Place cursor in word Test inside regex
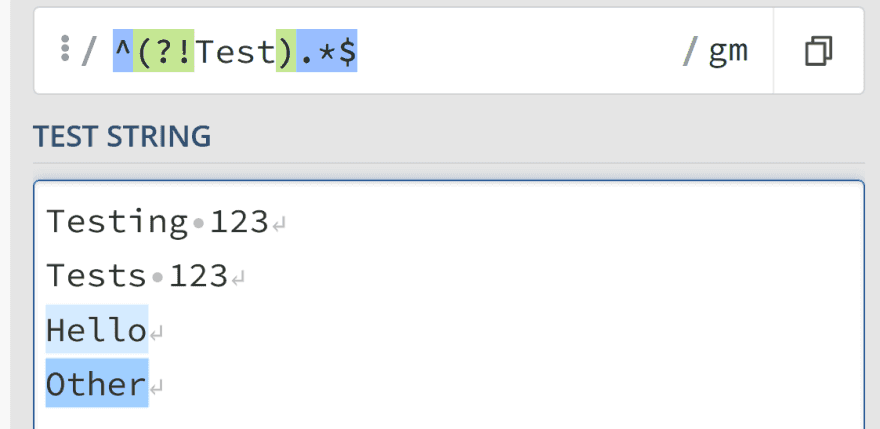 235,52
